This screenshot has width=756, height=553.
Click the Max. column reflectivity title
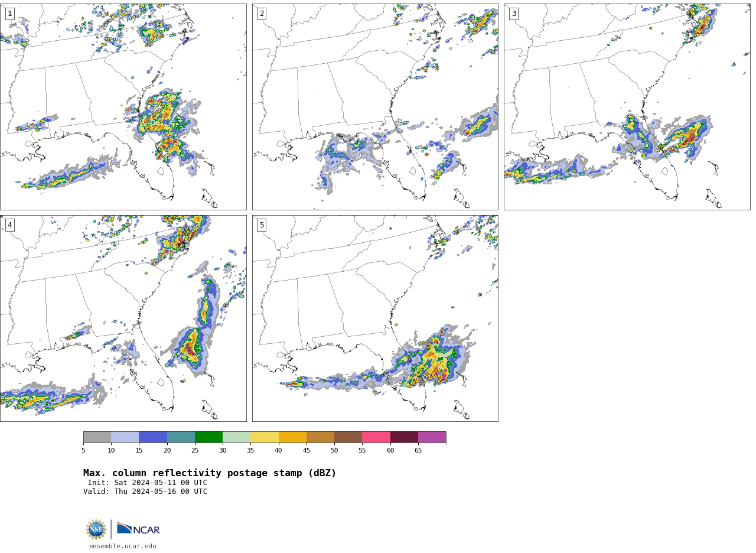coord(210,473)
